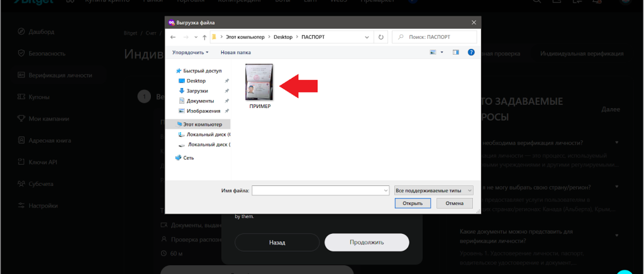644x274 pixels.
Task: Select Этот компьютер in navigation tree
Action: 201,124
